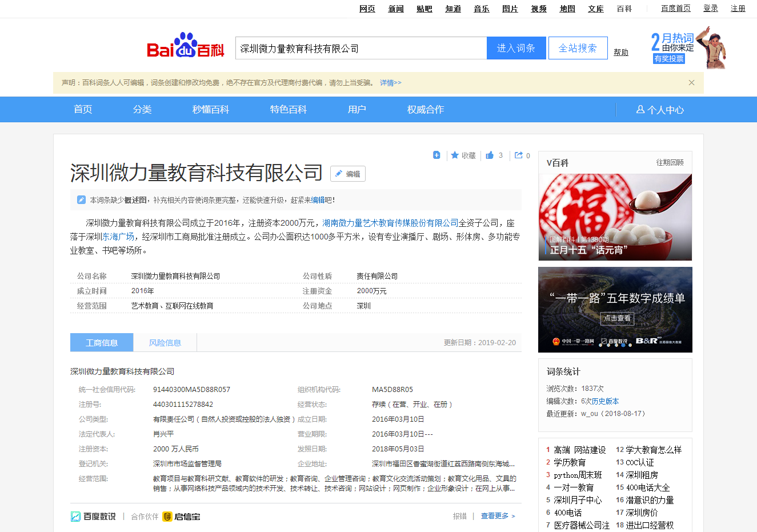This screenshot has width=757, height=532.
Task: Click hot search item 深圳月子中心
Action: click(578, 500)
